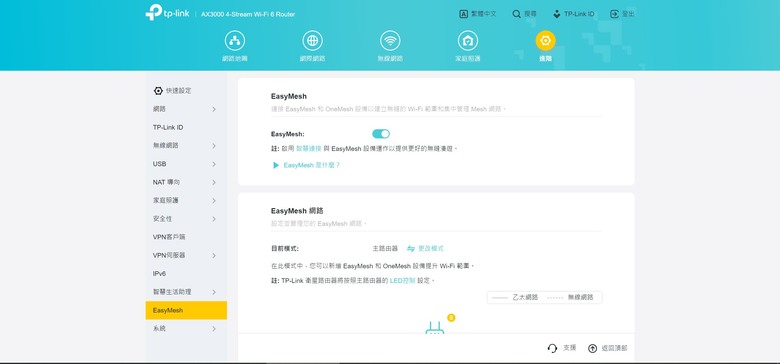Click the change mode arrows icon
The width and height of the screenshot is (780, 364).
pos(411,248)
